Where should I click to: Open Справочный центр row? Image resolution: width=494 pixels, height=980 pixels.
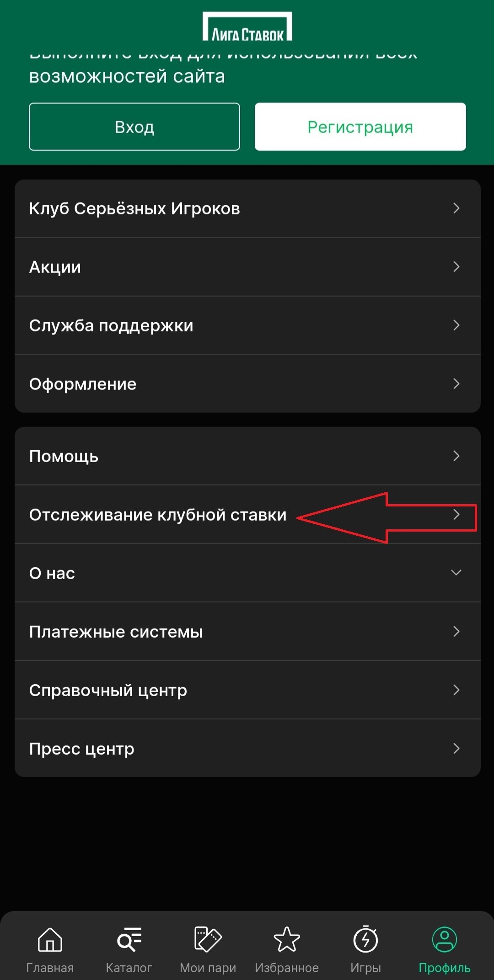pyautogui.click(x=247, y=690)
